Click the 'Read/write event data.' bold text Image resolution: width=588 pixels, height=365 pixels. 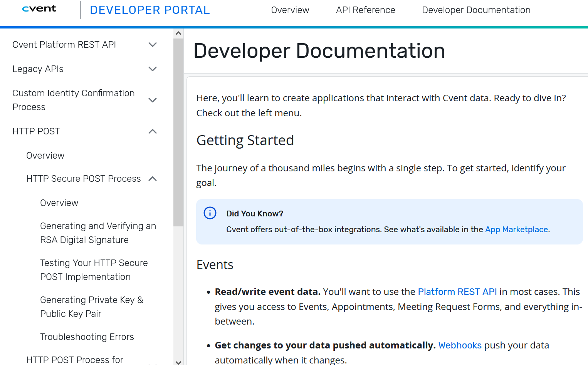tap(268, 292)
